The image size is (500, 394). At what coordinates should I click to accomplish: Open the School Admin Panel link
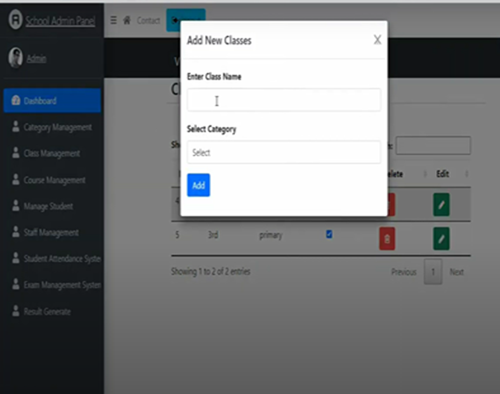point(60,21)
